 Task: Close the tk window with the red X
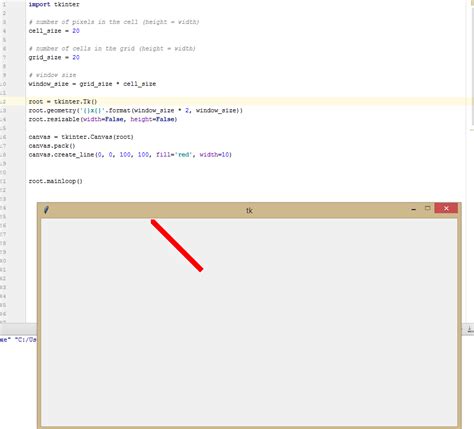(446, 208)
